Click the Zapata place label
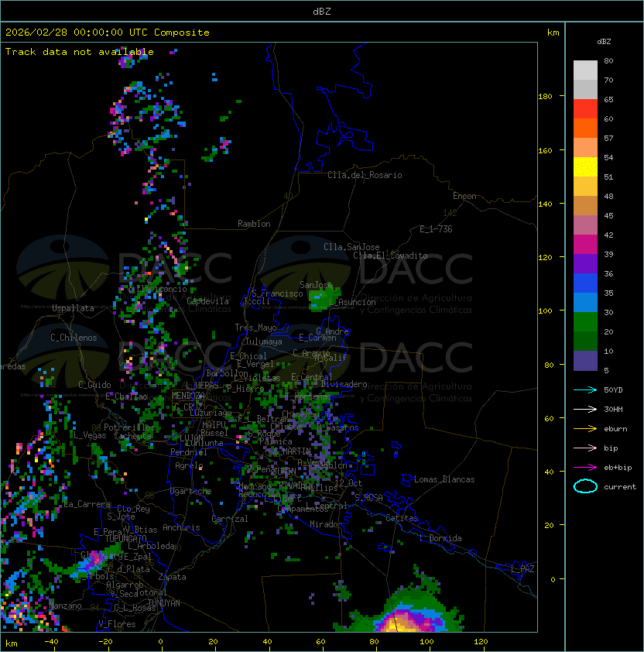This screenshot has width=644, height=652. point(172,577)
